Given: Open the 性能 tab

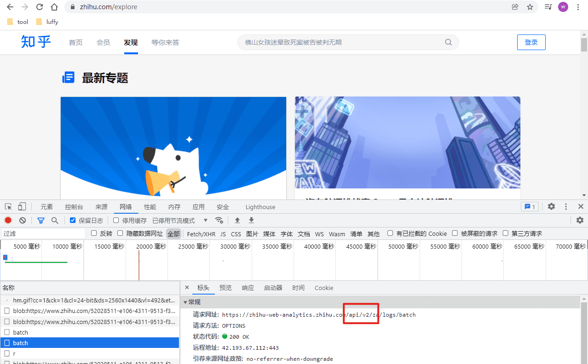Looking at the screenshot, I should pyautogui.click(x=150, y=207).
